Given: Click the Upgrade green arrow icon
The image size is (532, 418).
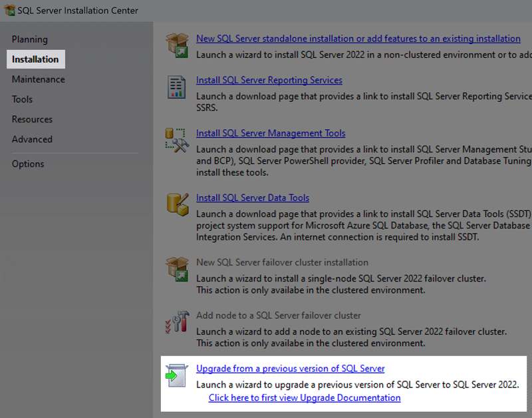Looking at the screenshot, I should pyautogui.click(x=177, y=375).
